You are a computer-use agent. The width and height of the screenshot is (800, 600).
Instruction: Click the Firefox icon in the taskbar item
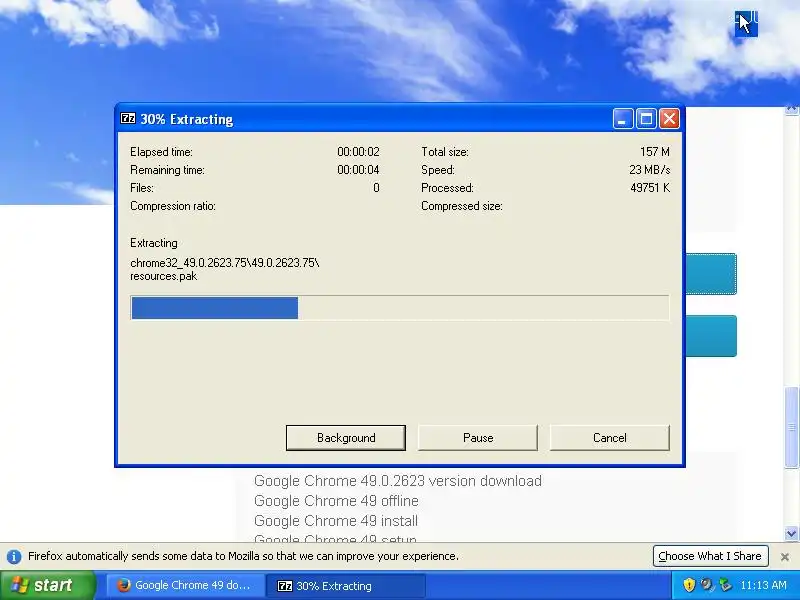pos(123,585)
